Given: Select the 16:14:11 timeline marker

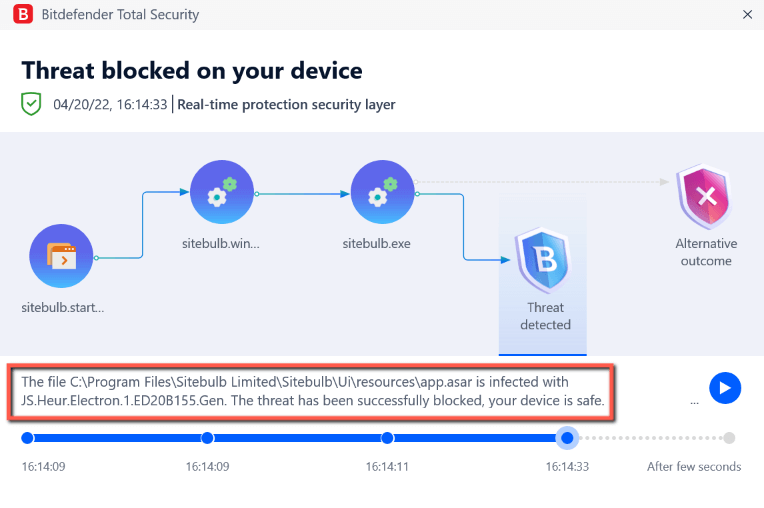Looking at the screenshot, I should coord(387,438).
